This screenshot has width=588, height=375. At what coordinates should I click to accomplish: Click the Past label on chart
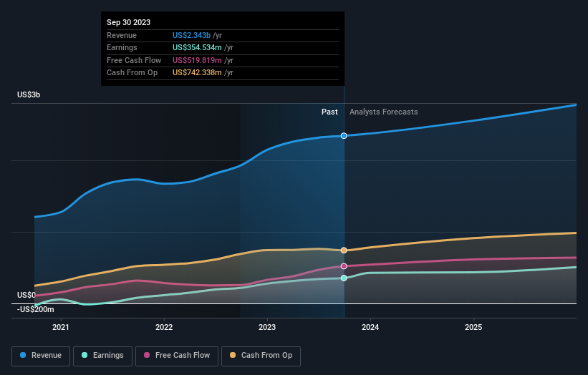pos(329,112)
